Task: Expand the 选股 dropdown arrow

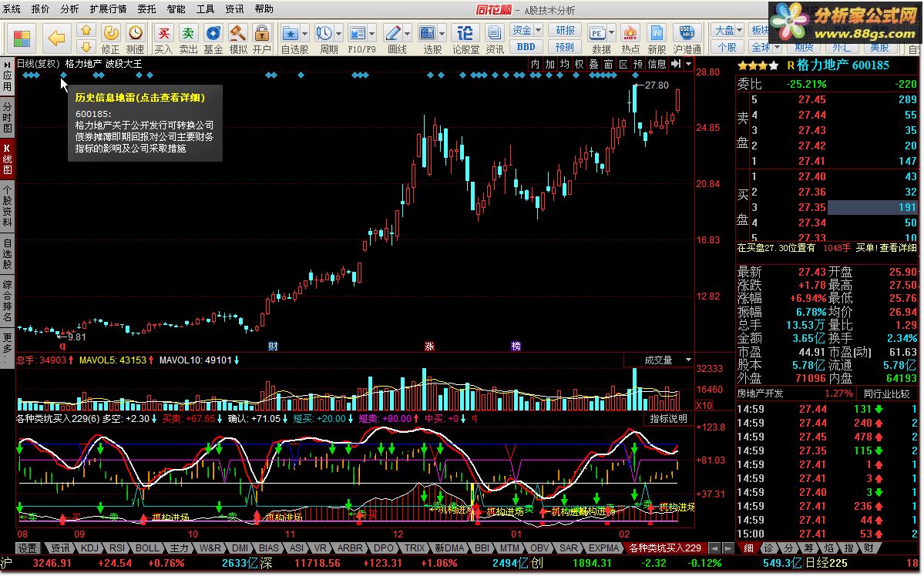Action: point(442,34)
